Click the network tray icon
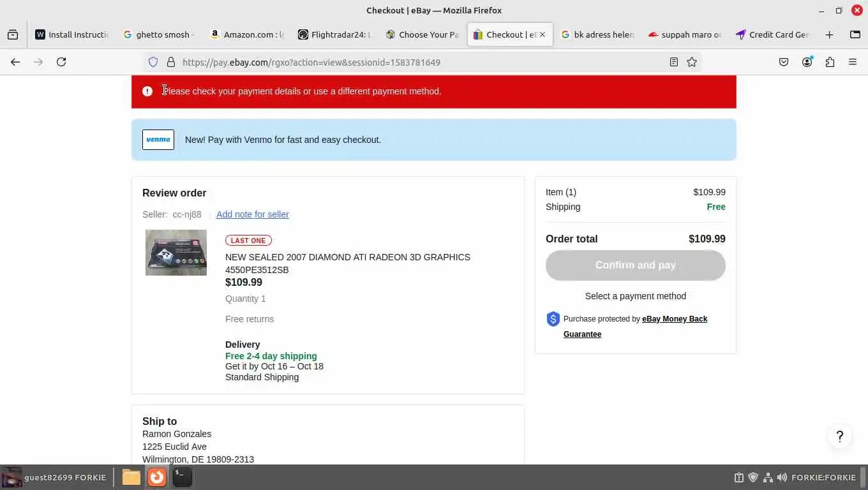 pyautogui.click(x=768, y=477)
